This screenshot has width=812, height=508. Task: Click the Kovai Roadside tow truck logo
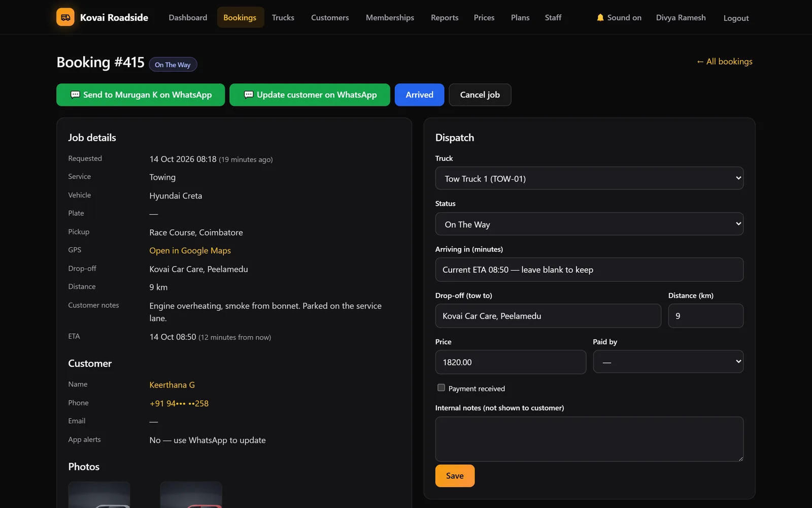click(x=65, y=17)
